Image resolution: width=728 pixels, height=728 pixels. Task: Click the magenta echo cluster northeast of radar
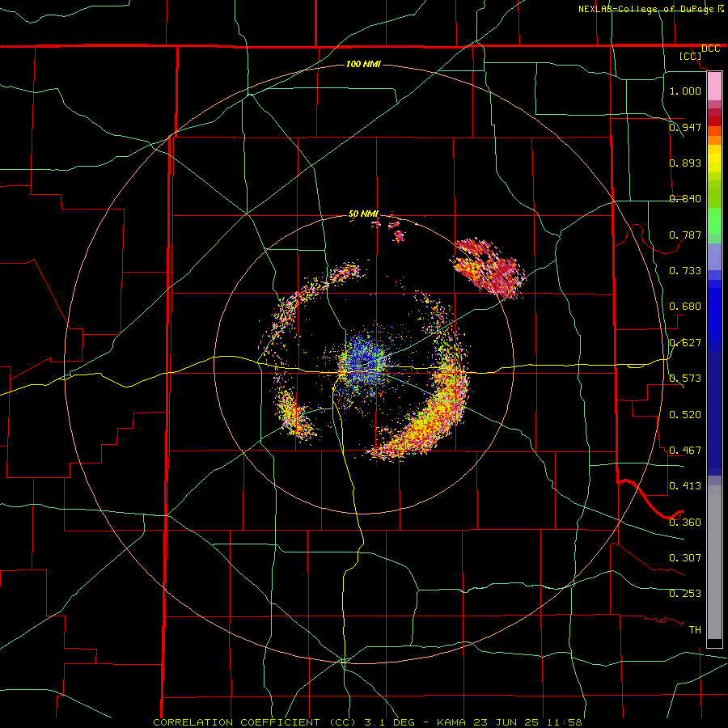(x=490, y=269)
